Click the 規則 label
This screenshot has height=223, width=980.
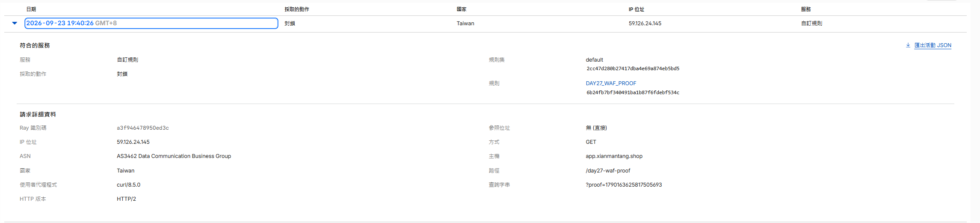coord(494,83)
